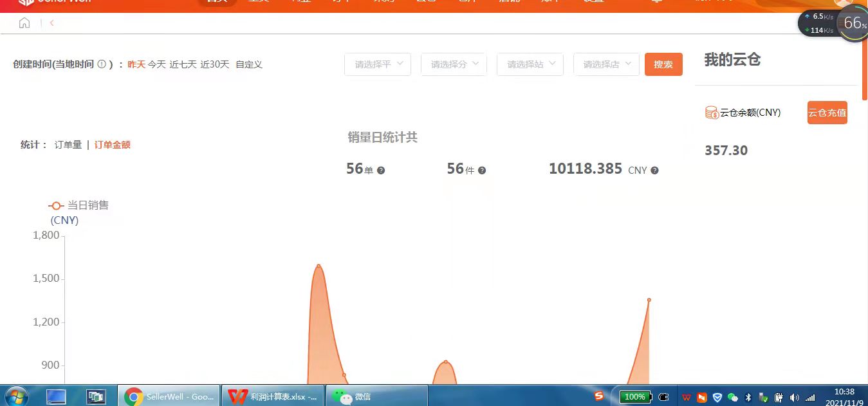Click the orange 搜索 button

tap(663, 64)
